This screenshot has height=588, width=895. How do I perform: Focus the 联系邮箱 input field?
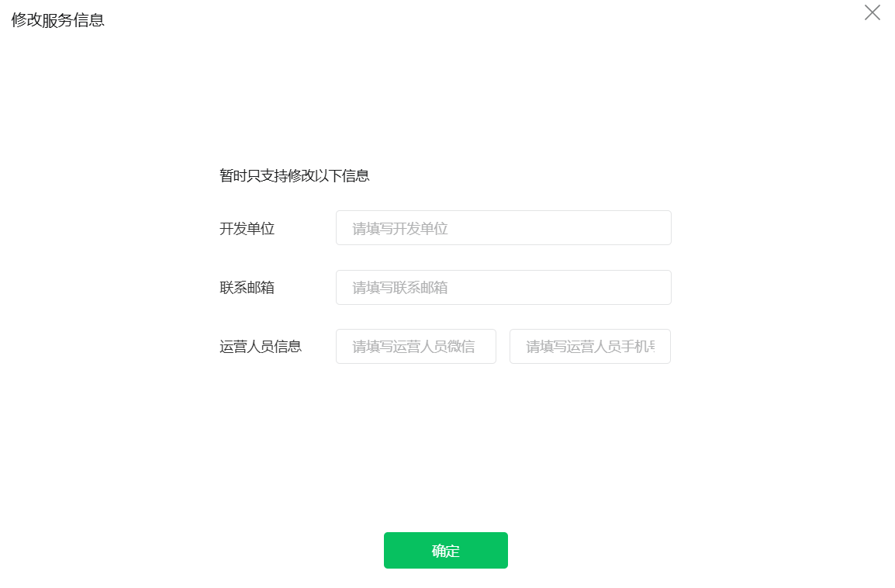tap(503, 287)
